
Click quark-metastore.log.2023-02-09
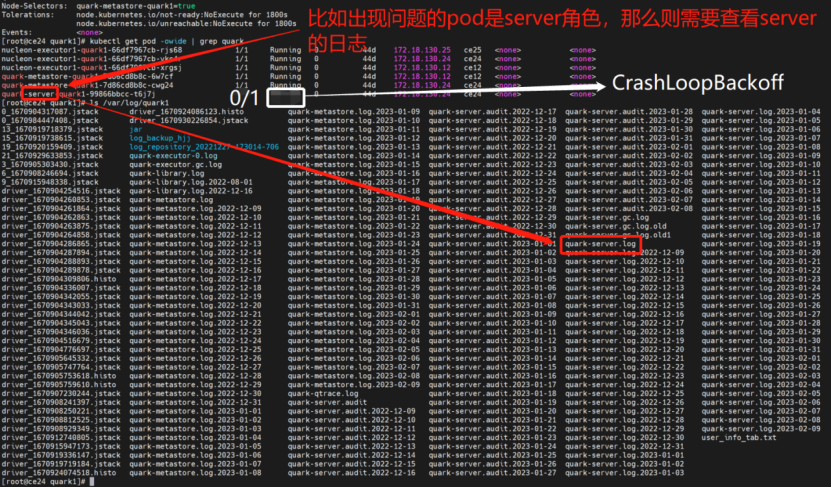353,385
